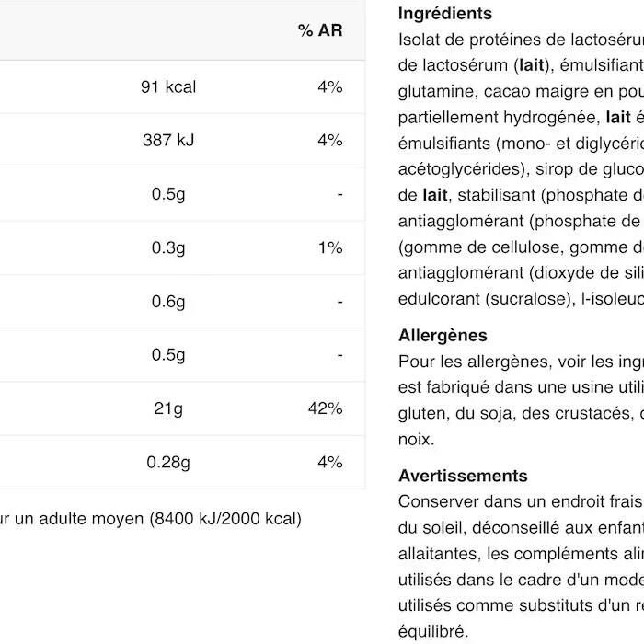644x644 pixels.
Task: Click the 4% value beside 0.28g
Action: point(329,463)
